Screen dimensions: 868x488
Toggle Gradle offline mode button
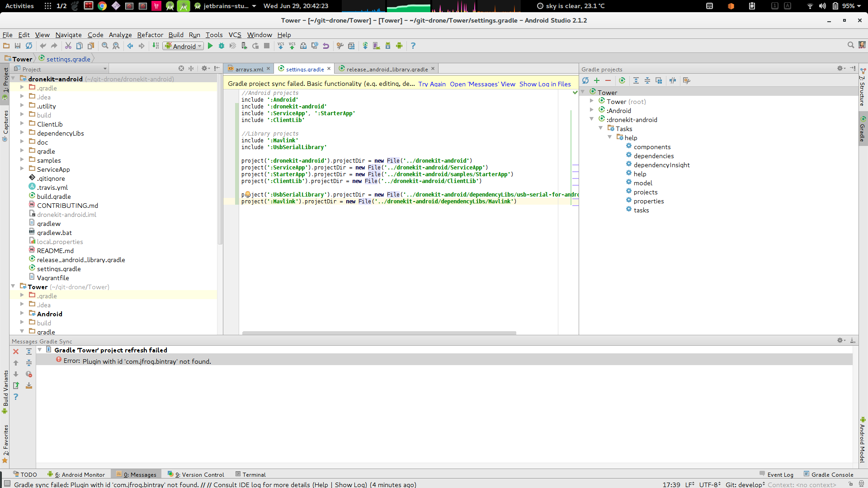[673, 80]
